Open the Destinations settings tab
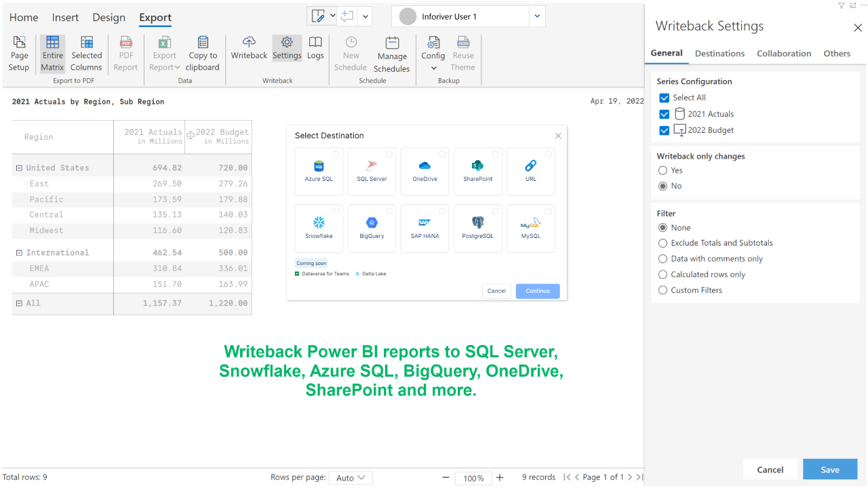The image size is (868, 488). (x=719, y=54)
